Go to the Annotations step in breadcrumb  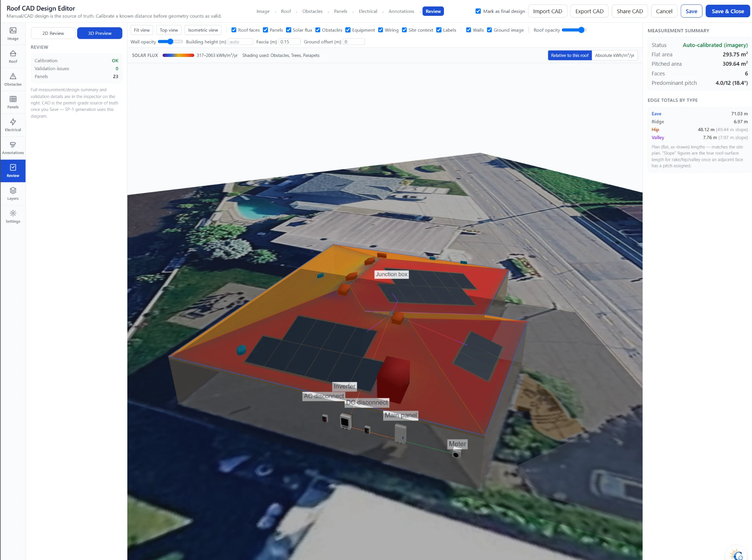pyautogui.click(x=401, y=11)
